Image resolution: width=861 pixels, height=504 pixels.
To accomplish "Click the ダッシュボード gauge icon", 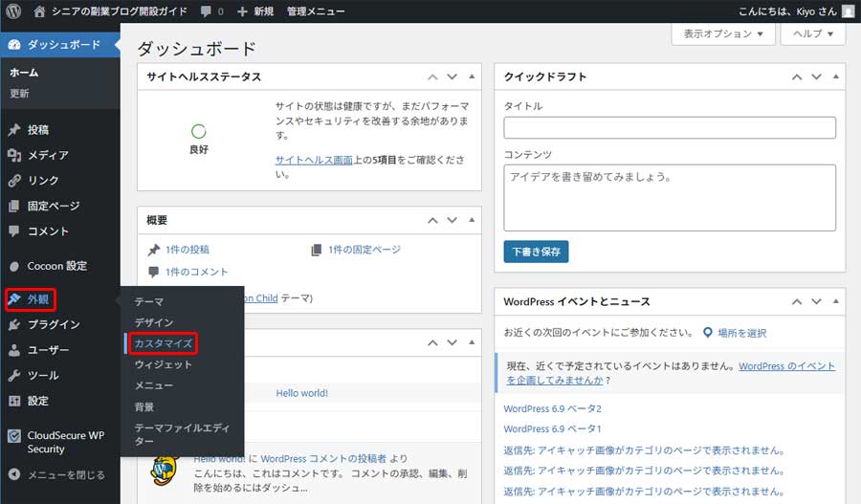I will 14,45.
